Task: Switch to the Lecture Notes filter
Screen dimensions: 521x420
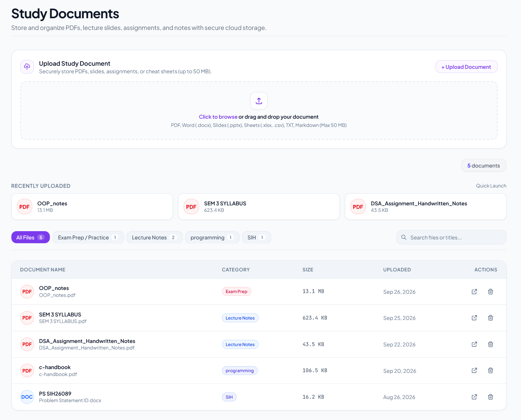Action: 154,237
